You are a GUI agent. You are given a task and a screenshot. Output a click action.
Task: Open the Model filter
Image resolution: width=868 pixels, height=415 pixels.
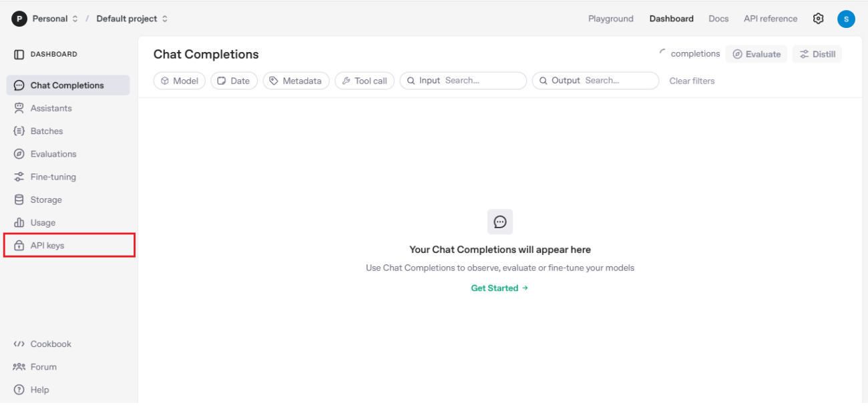click(x=179, y=80)
